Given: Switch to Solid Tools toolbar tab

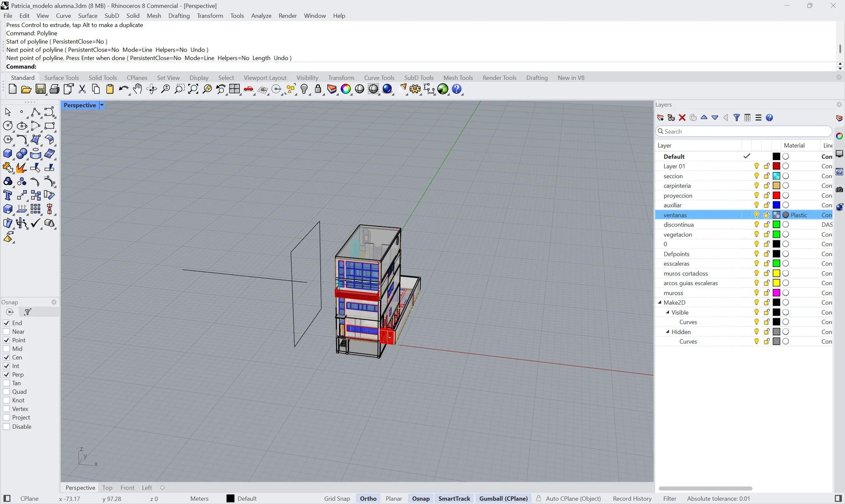Looking at the screenshot, I should (103, 78).
